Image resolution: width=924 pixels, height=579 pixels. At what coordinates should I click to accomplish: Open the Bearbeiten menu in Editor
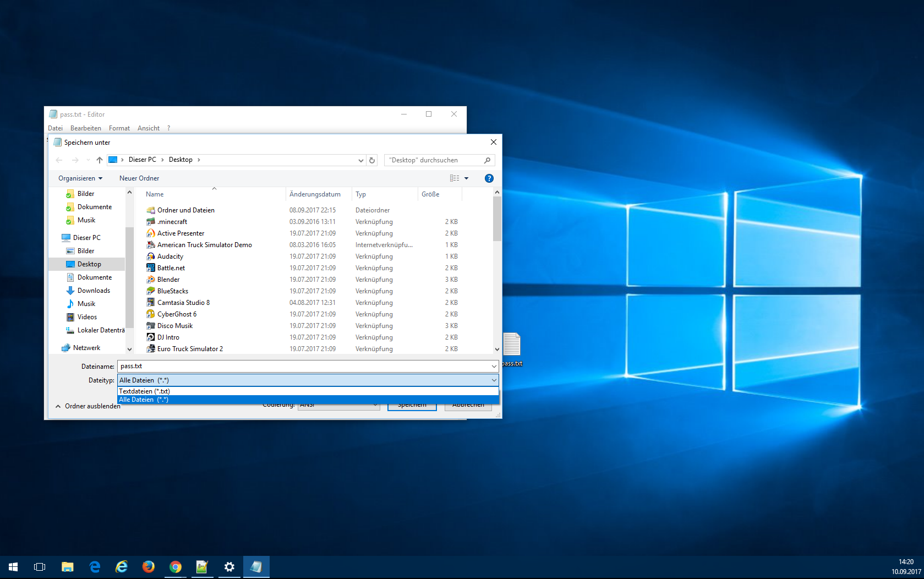click(86, 128)
